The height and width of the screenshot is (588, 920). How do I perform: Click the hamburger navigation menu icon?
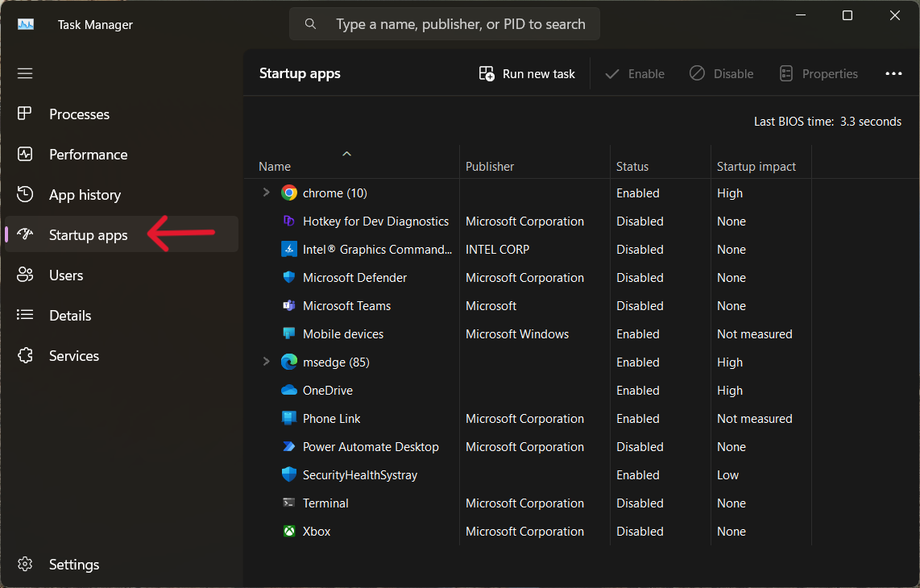[x=25, y=73]
